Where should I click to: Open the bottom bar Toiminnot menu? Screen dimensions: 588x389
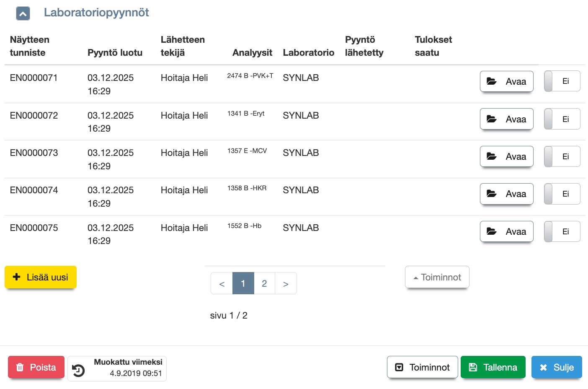coord(422,368)
